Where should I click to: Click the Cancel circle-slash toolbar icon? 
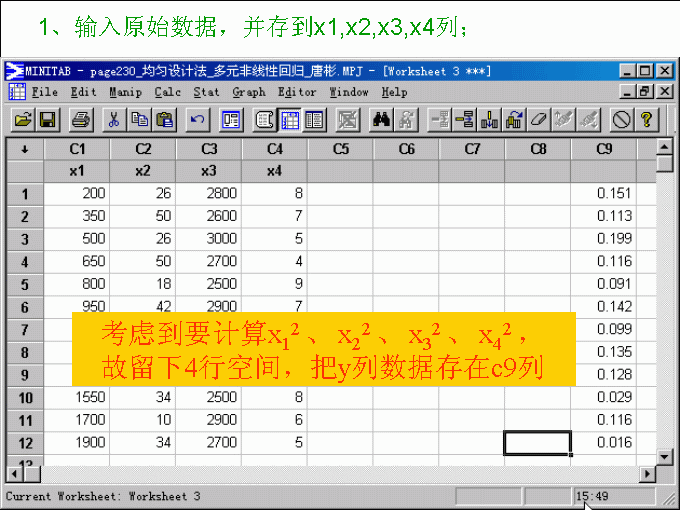[621, 120]
